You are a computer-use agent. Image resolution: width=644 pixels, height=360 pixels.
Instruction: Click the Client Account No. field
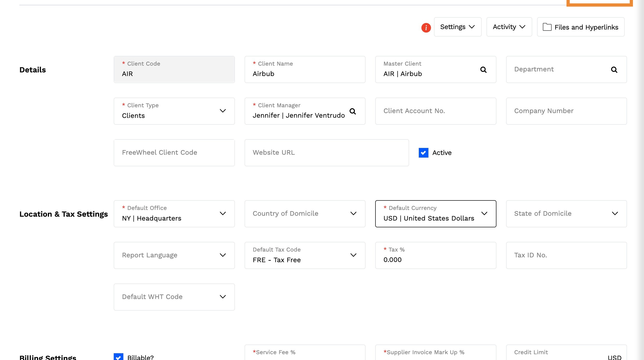436,111
